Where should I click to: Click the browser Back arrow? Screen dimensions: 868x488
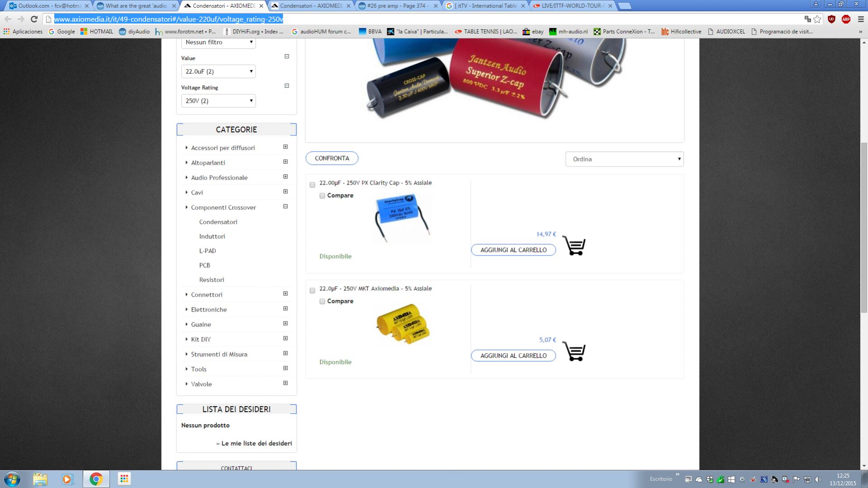click(8, 19)
